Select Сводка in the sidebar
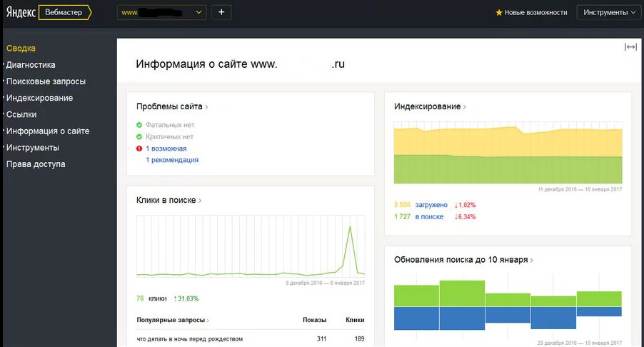This screenshot has width=644, height=347. click(21, 49)
